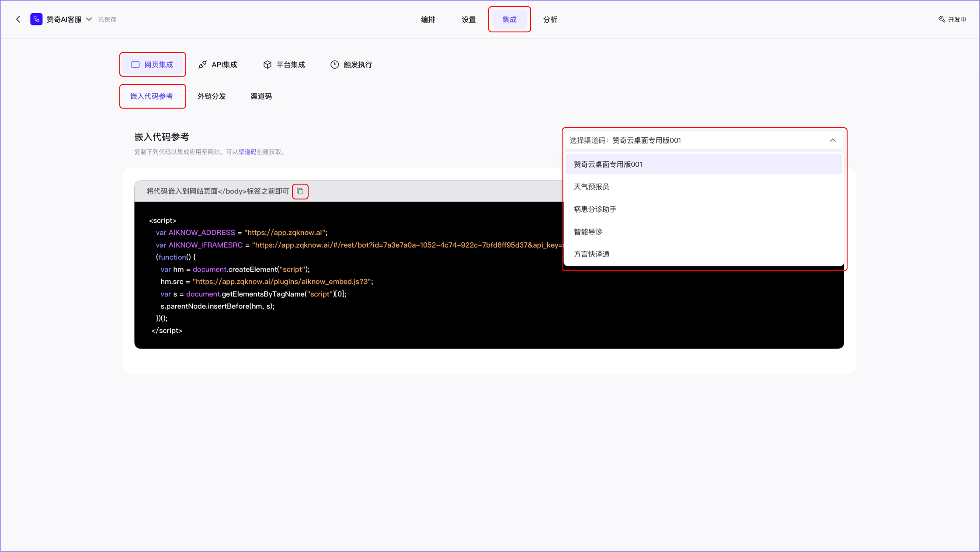
Task: Click the API集成 plug icon
Action: (x=202, y=65)
